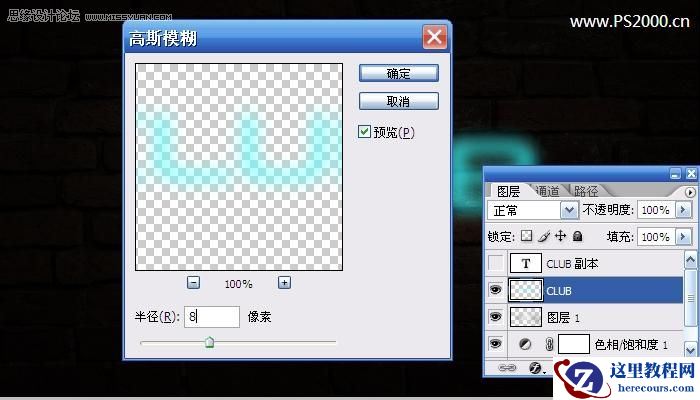Screen dimensions: 700x400
Task: Click the link layers icon at panel bottom
Action: click(507, 368)
